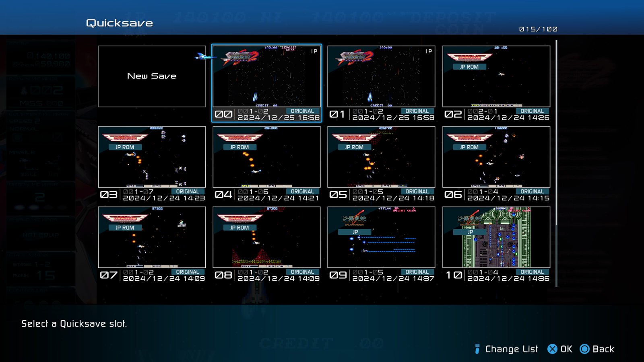Viewport: 644px width, 362px height.
Task: Select quicksave slot 03 thumbnail
Action: coord(152,157)
